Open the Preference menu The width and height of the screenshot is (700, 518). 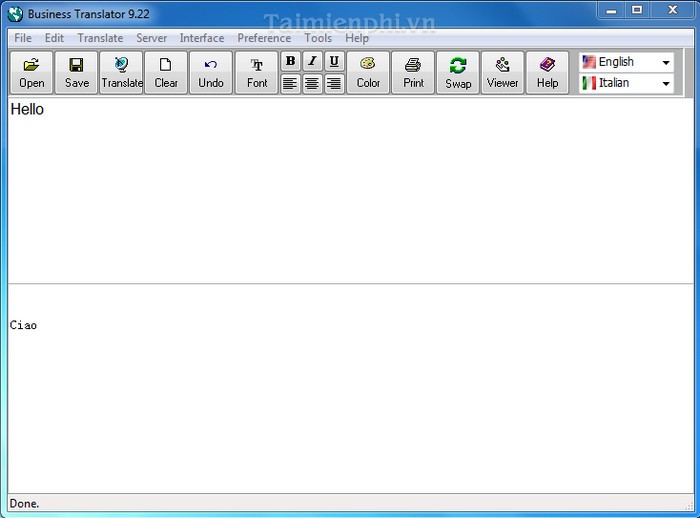point(264,38)
